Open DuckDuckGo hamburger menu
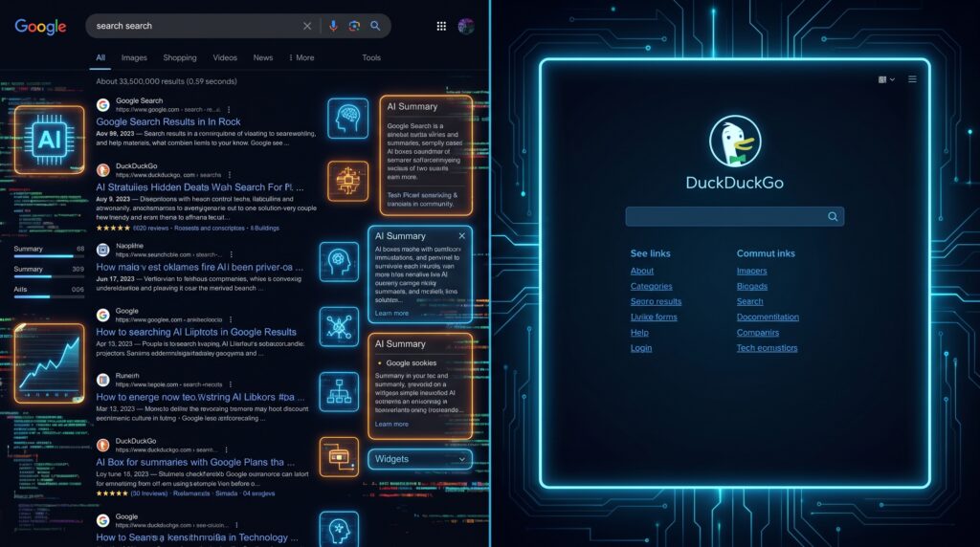Viewport: 980px width, 547px height. pos(912,79)
